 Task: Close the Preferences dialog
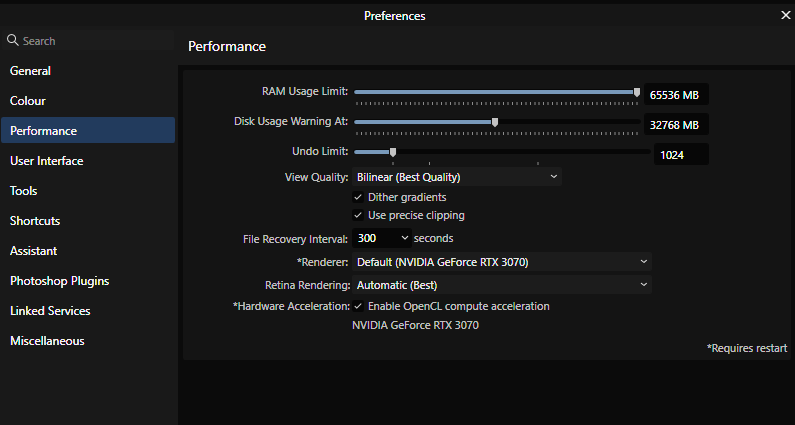[785, 16]
